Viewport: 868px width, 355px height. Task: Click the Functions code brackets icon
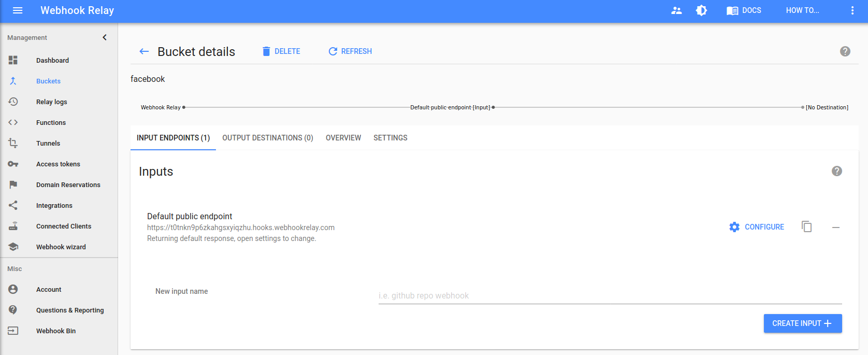coord(13,122)
